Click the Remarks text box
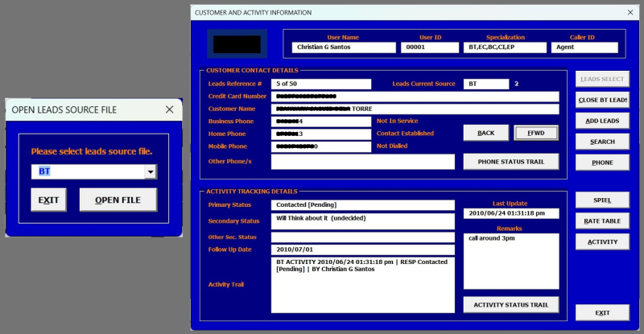 tap(511, 261)
